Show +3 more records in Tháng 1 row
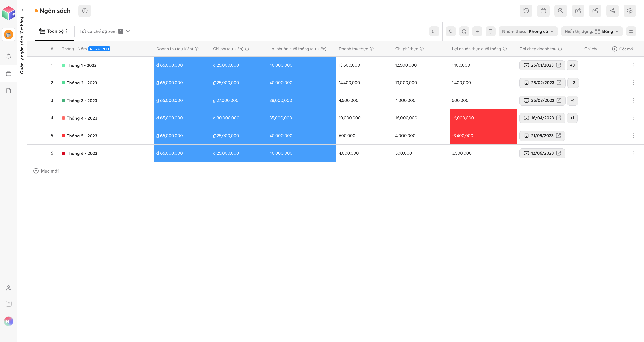 572,65
